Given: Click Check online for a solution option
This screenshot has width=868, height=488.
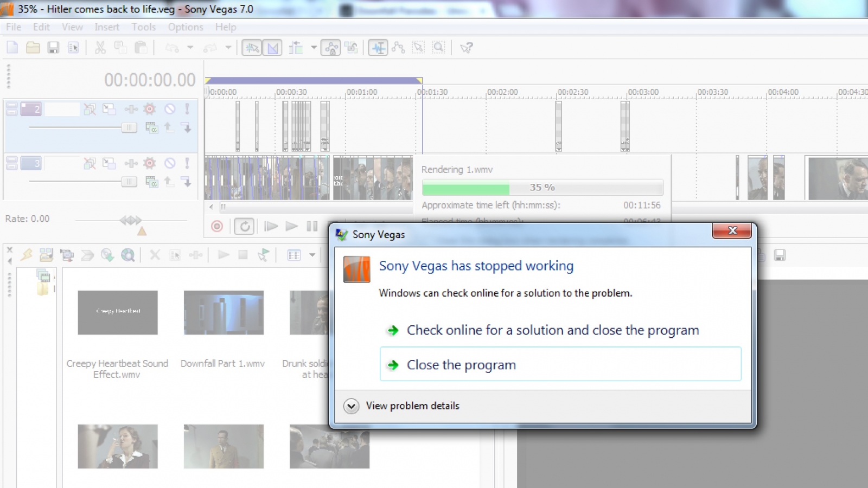Looking at the screenshot, I should 552,330.
